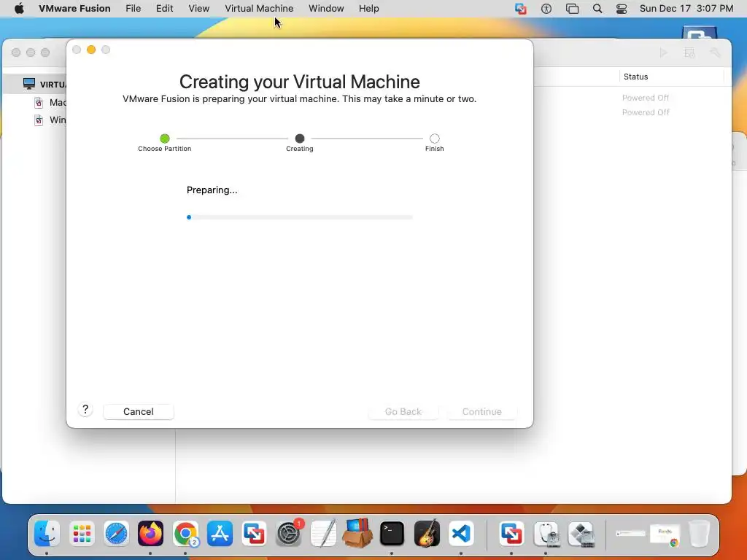
Task: Open the App Store dock icon
Action: tap(220, 533)
